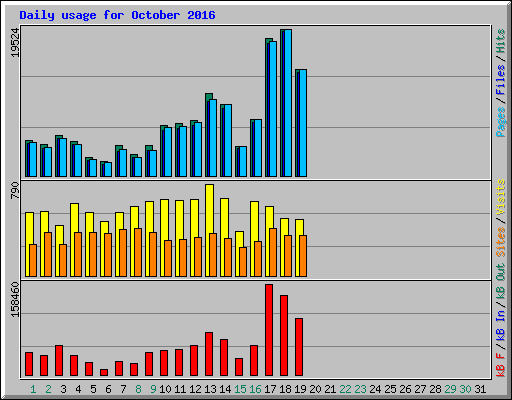Select day 10 on the date axis
The image size is (512, 400).
(165, 389)
